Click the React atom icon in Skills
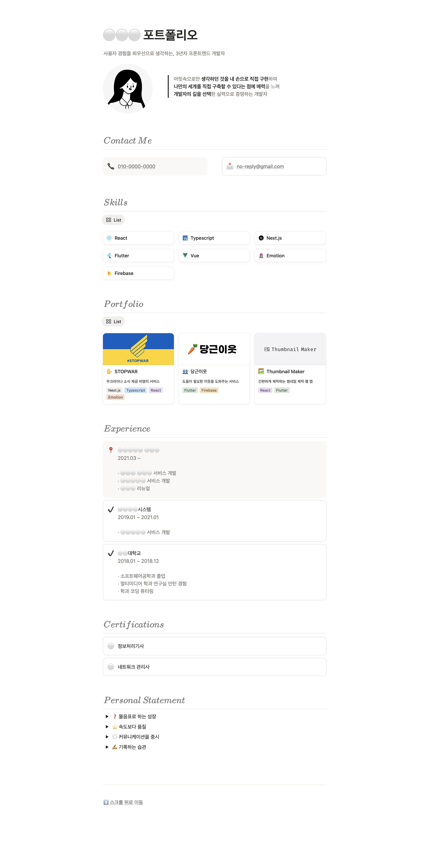Viewport: 430px width, 868px height. pyautogui.click(x=109, y=238)
